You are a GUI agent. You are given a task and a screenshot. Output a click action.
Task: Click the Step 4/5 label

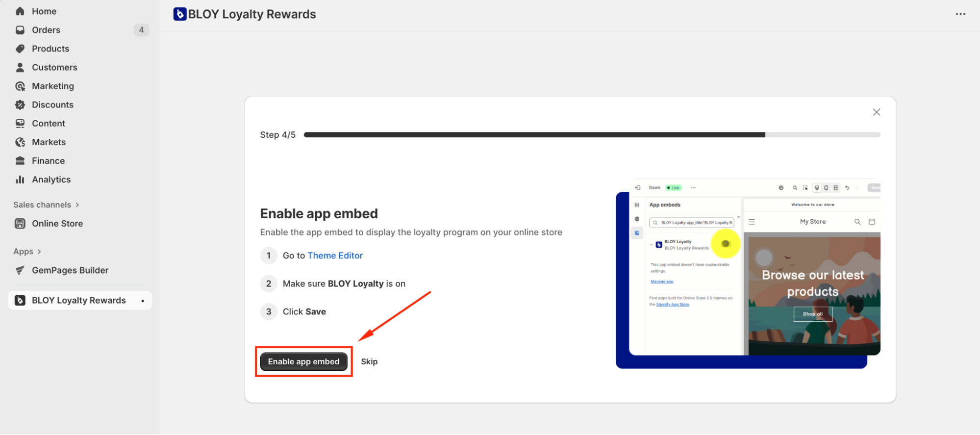point(278,135)
